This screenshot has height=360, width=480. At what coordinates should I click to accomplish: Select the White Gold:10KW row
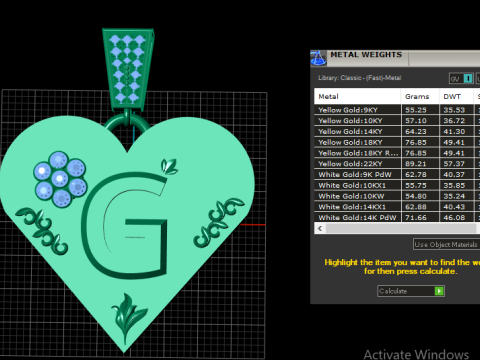click(x=397, y=196)
